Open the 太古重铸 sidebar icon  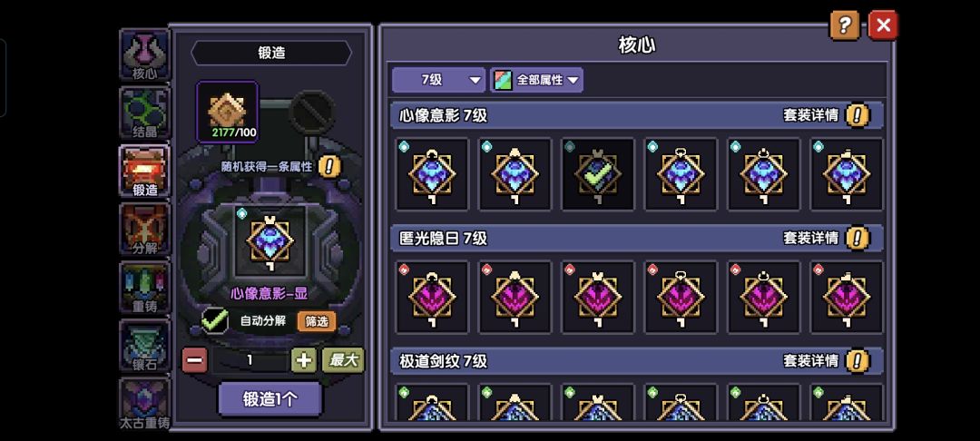click(x=144, y=404)
